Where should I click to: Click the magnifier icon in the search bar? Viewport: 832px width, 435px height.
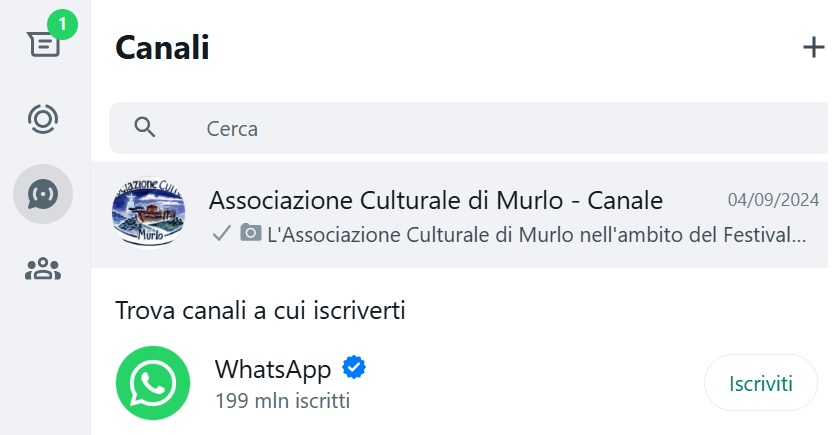coord(144,128)
